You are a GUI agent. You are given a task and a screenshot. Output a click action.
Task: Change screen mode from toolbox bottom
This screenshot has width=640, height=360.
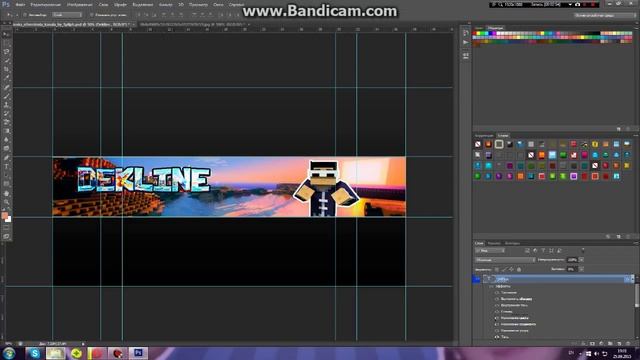tap(7, 236)
